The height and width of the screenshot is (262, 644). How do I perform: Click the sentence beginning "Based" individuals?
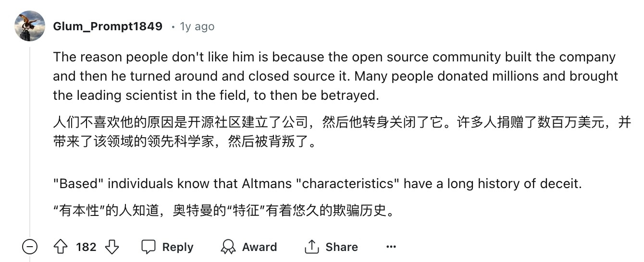(x=317, y=184)
